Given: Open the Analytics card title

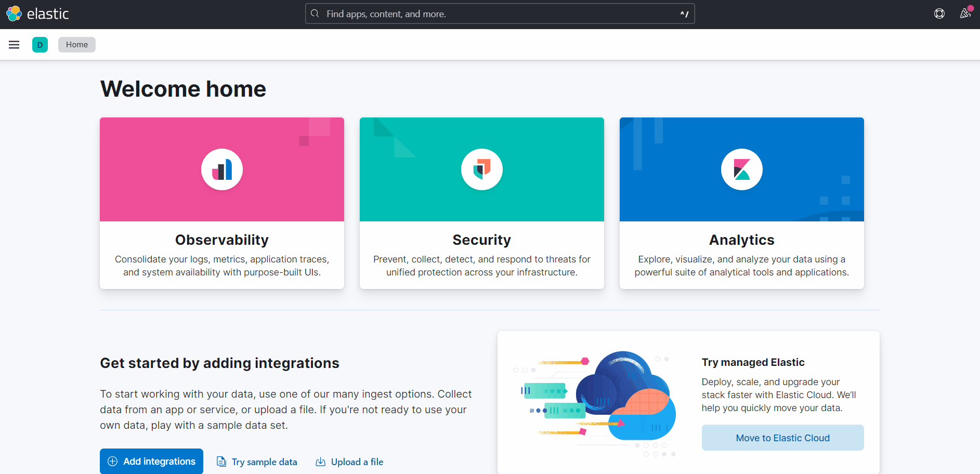Looking at the screenshot, I should coord(742,240).
